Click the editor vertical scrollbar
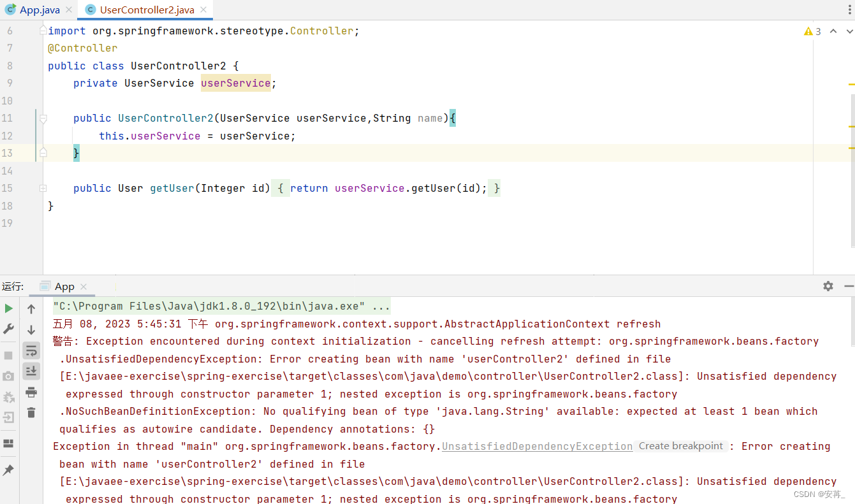The image size is (855, 504). click(852, 171)
